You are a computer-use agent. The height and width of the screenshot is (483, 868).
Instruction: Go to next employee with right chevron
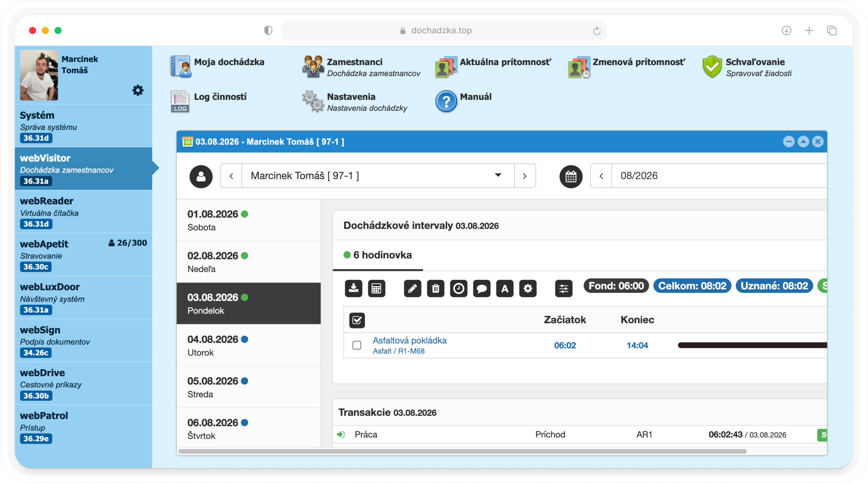[525, 176]
